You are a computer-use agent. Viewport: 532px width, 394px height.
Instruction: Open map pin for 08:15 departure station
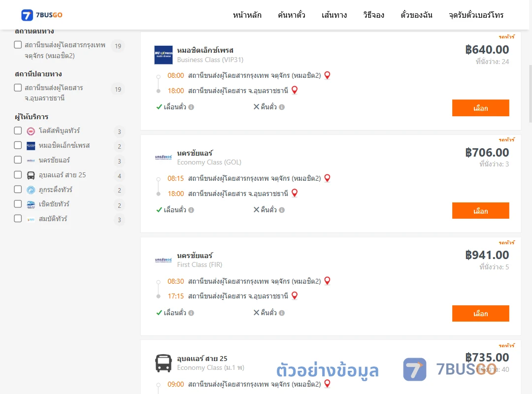click(x=328, y=178)
